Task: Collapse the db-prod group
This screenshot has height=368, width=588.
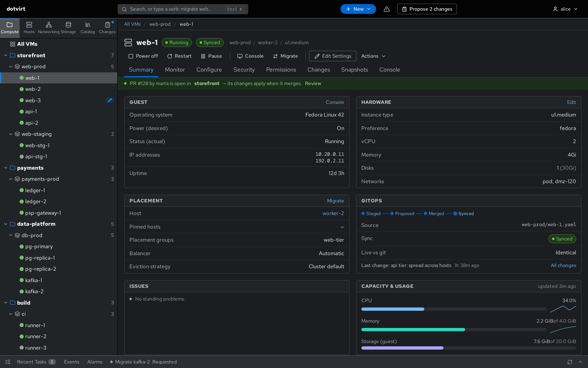Action: 10,235
